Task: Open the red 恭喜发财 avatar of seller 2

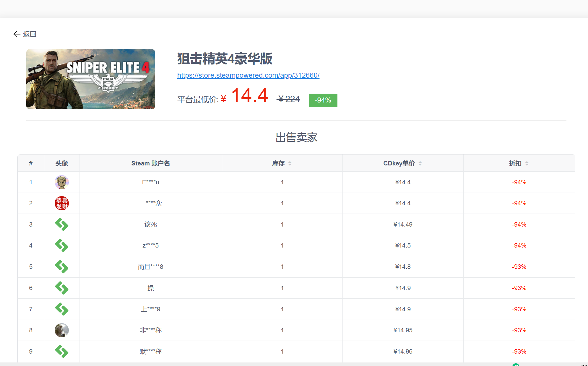Action: [x=62, y=203]
